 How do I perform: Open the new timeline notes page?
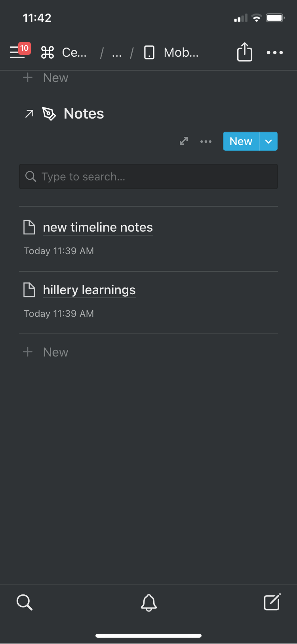97,227
